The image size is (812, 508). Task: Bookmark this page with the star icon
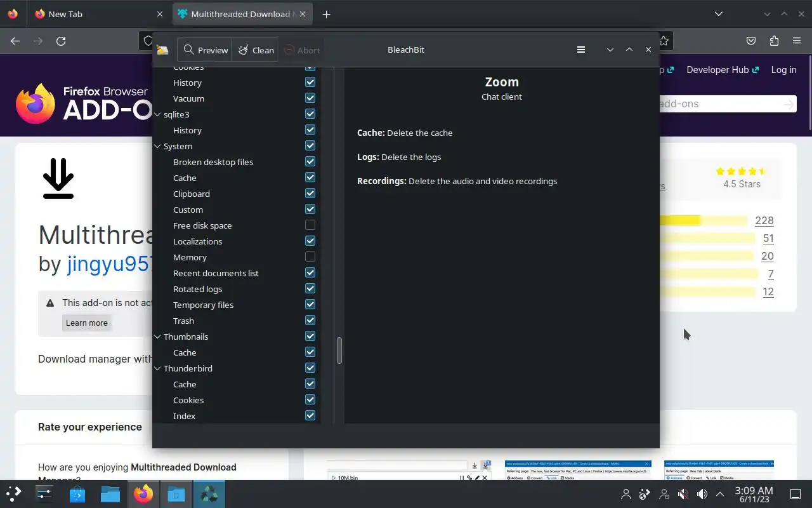tap(664, 41)
